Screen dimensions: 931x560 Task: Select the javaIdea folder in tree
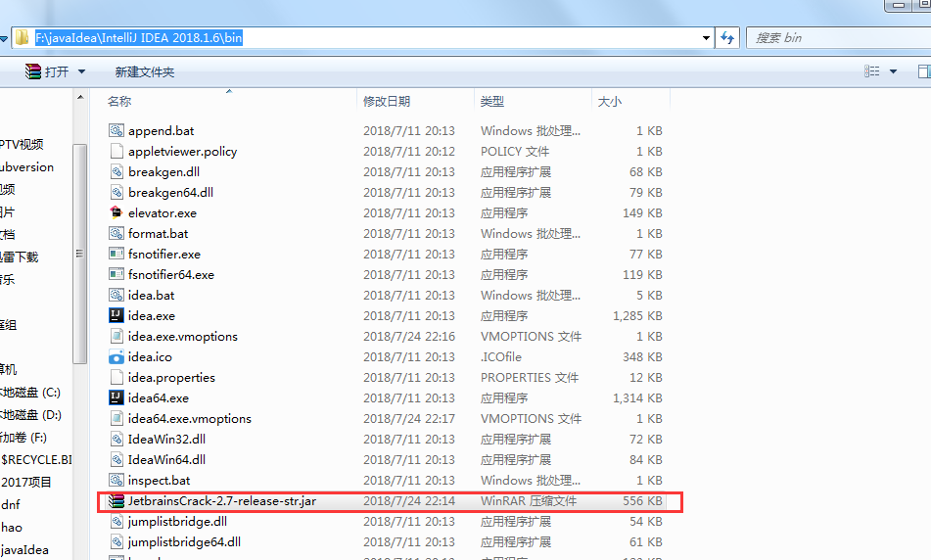(24, 550)
